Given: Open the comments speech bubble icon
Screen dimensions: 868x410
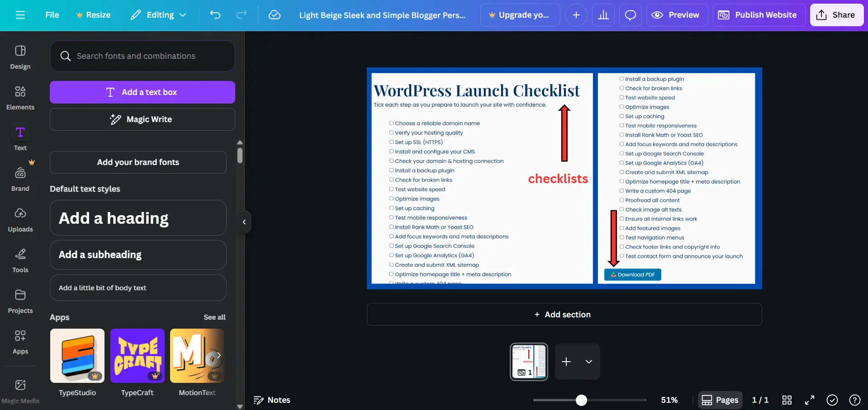Looking at the screenshot, I should [x=631, y=15].
